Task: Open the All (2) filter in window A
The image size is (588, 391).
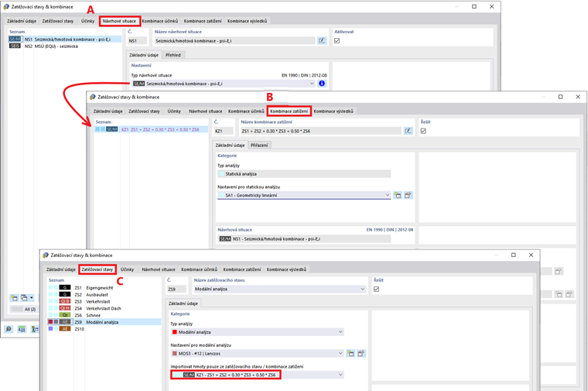Action: 24,309
